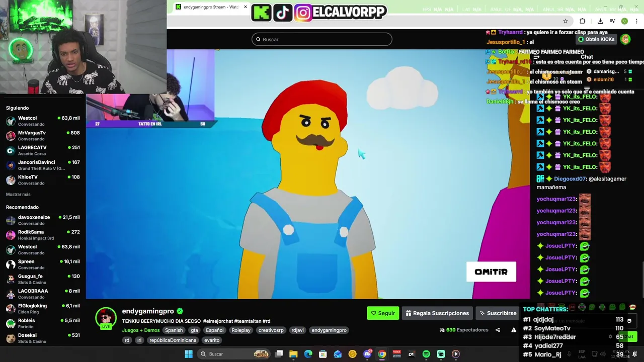Screen dimensions: 644x362
Task: Select the Spanish tag
Action: (x=174, y=330)
